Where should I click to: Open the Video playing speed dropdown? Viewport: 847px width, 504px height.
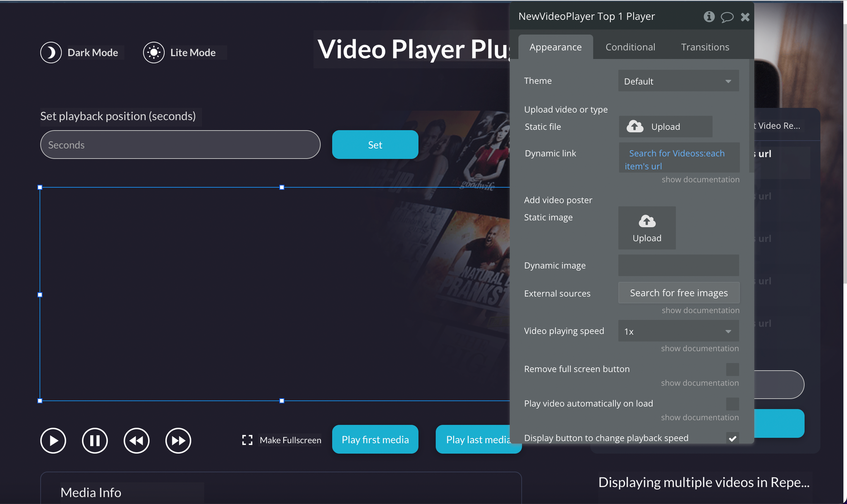(678, 331)
